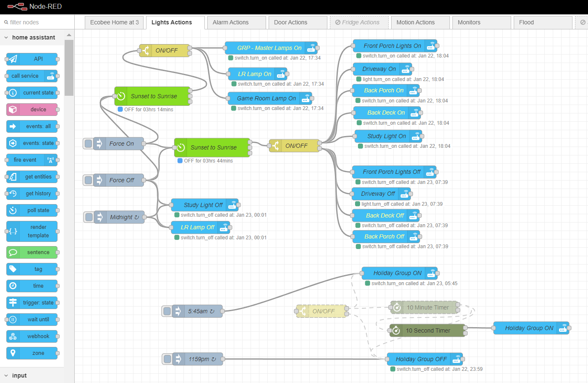Select the Driveway On node
Screen dimensions: 588x383
382,69
